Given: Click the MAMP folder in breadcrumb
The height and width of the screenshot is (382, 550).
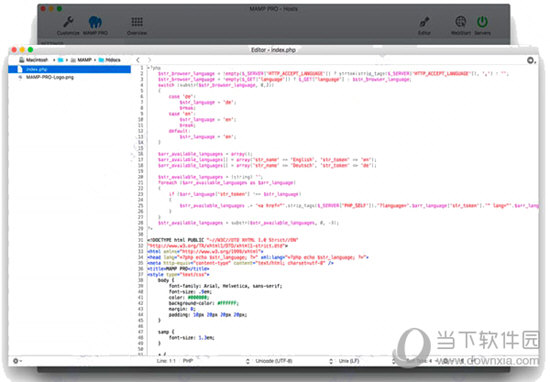Looking at the screenshot, I should pos(84,60).
